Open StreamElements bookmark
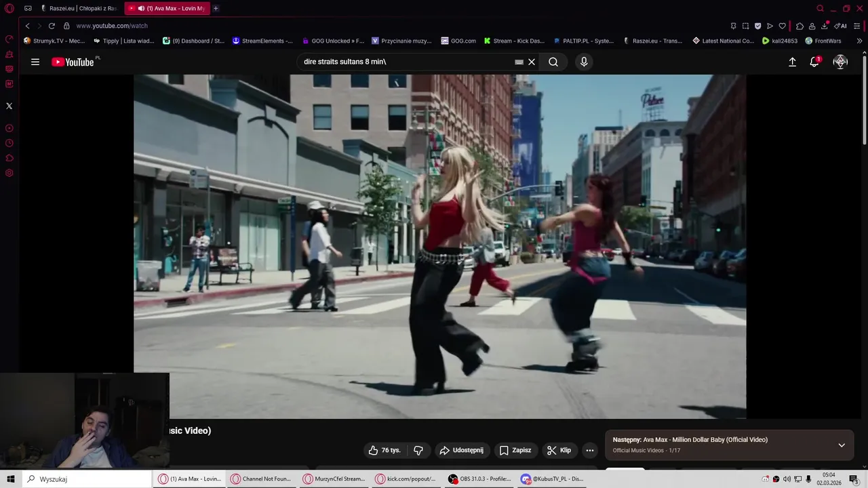 click(x=262, y=41)
